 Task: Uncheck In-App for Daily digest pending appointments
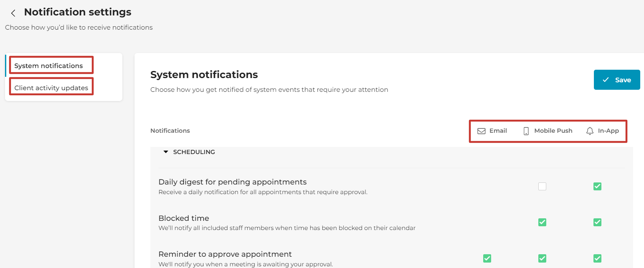tap(597, 187)
